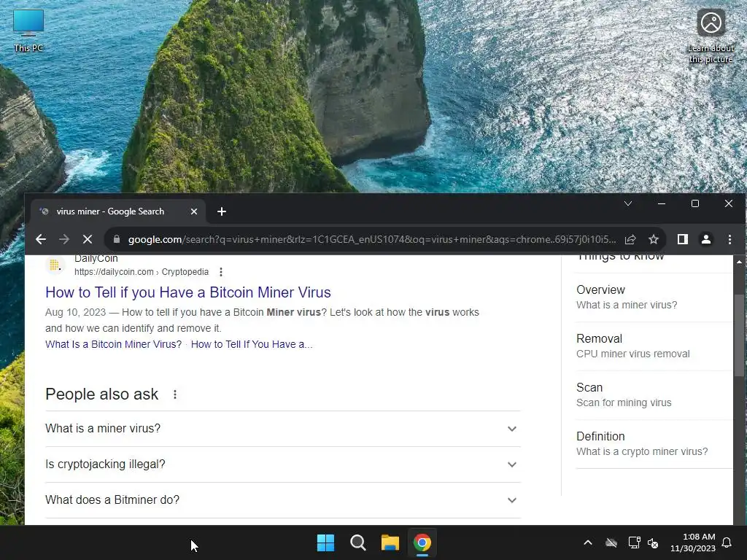Expand 'What is a miner virus?' question
The image size is (747, 560).
tap(283, 429)
